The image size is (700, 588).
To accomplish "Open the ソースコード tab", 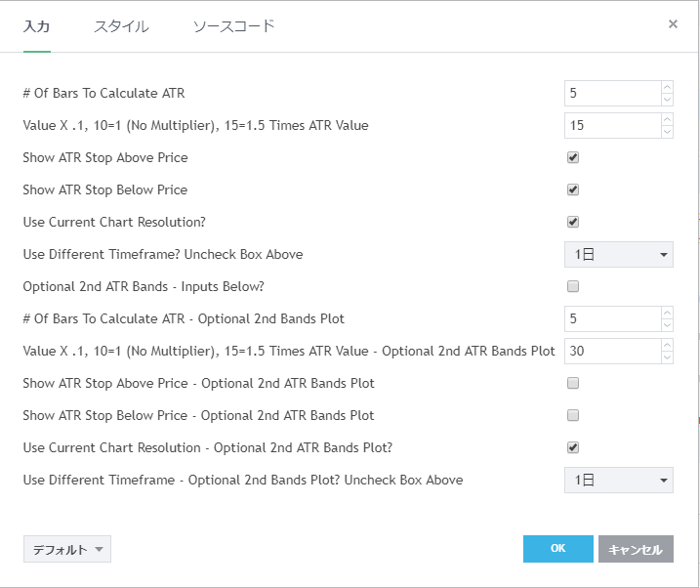I will pyautogui.click(x=233, y=26).
